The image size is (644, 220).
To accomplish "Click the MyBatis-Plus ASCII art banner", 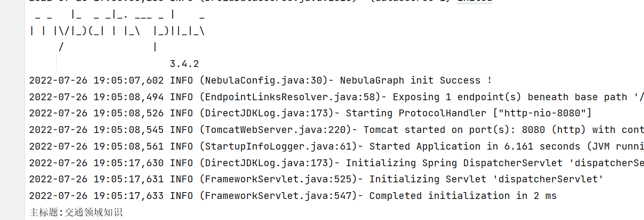I will point(116,30).
